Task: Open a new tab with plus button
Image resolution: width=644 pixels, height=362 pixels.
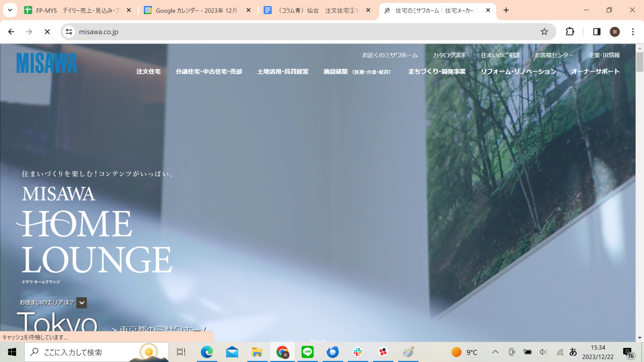Action: tap(506, 10)
